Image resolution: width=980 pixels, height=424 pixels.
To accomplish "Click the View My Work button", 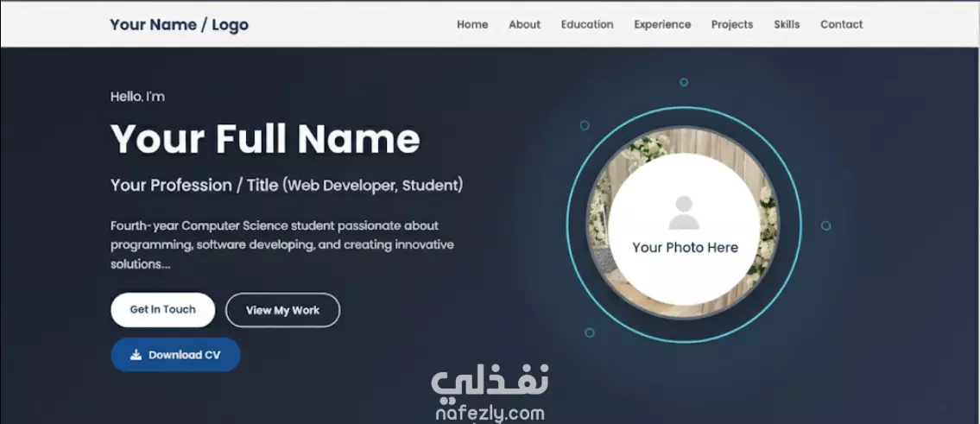I will [x=282, y=310].
